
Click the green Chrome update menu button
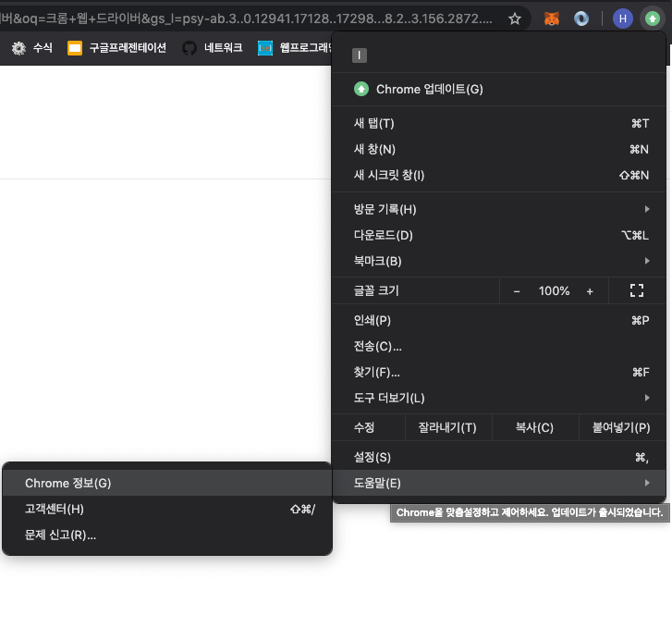[x=653, y=18]
